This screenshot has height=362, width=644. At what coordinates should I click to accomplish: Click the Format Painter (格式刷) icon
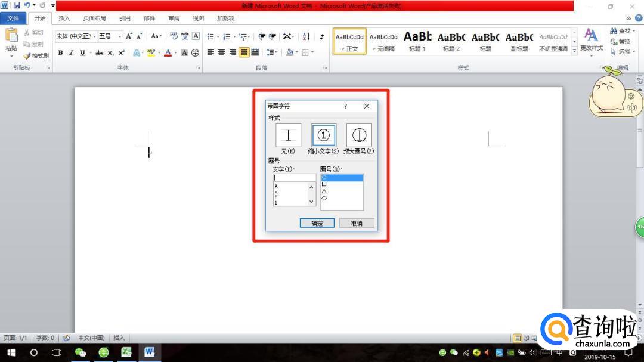pyautogui.click(x=36, y=55)
